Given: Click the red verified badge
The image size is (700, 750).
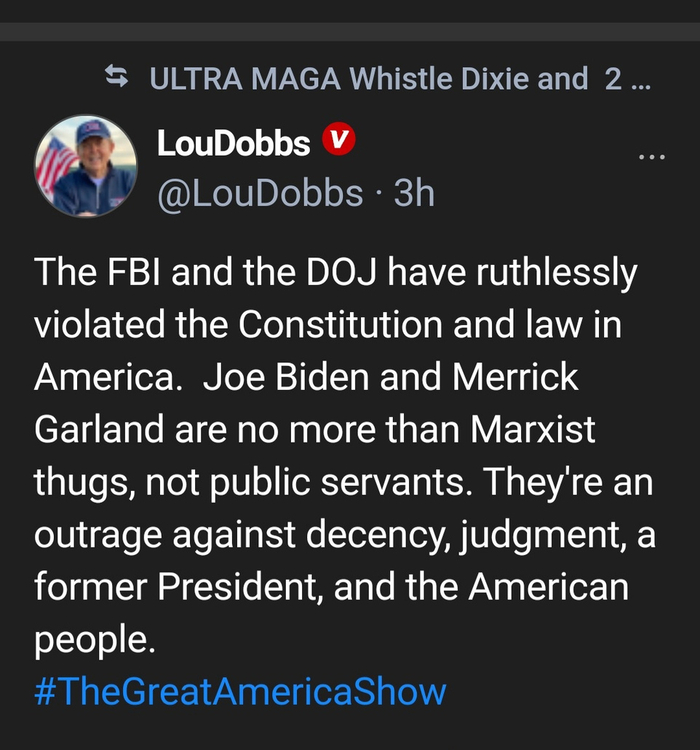Looking at the screenshot, I should [339, 143].
